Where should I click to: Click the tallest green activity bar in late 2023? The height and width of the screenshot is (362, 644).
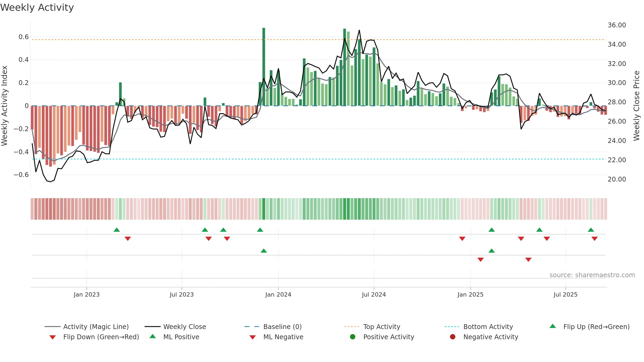pyautogui.click(x=264, y=67)
